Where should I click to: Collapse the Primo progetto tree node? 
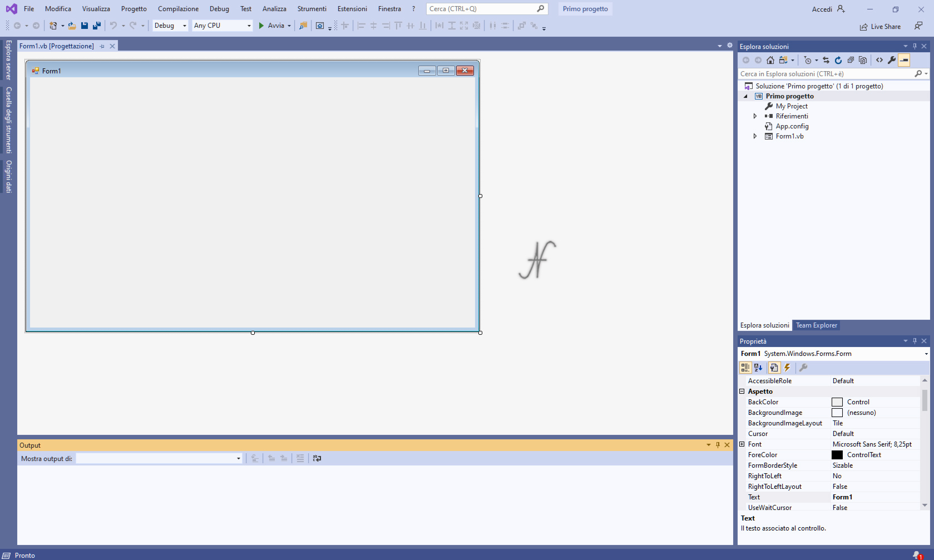[746, 96]
